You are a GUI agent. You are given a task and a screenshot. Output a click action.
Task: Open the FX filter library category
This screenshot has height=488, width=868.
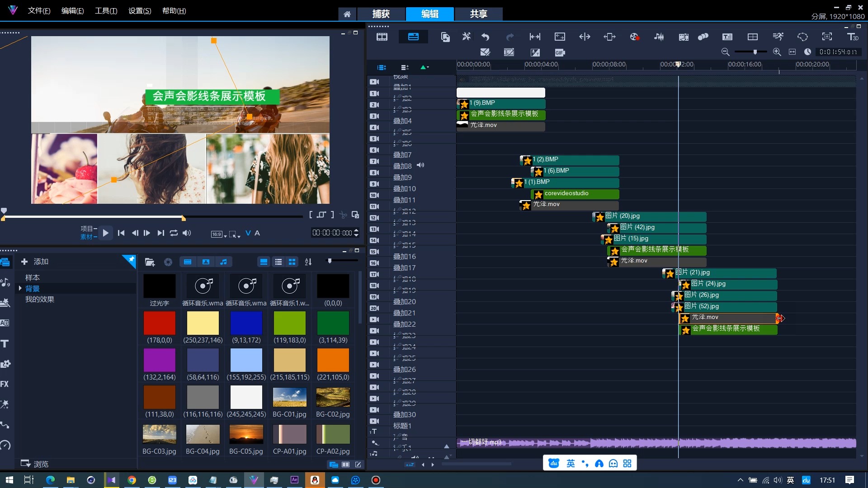[x=5, y=384]
